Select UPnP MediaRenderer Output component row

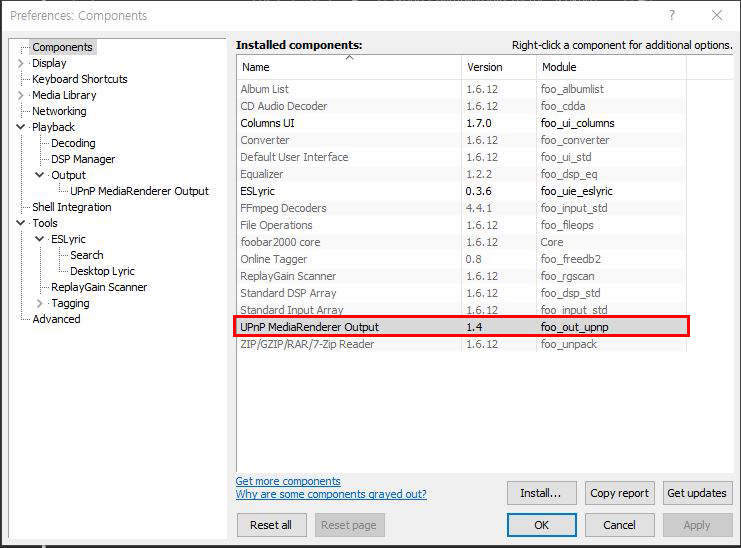[462, 327]
